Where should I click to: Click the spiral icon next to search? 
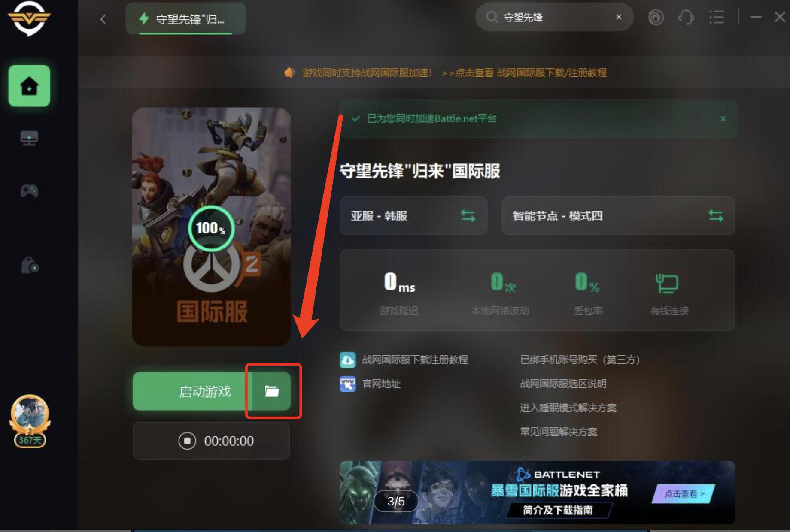[x=656, y=18]
